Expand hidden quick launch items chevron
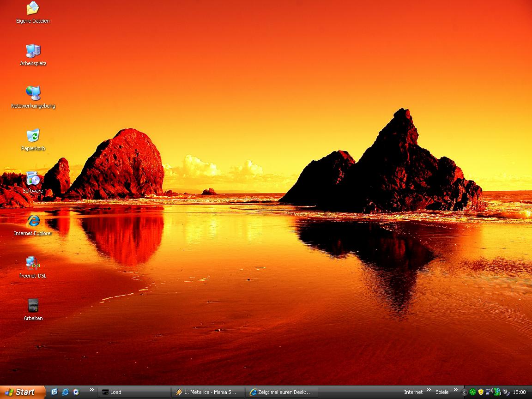The width and height of the screenshot is (532, 399). (x=91, y=390)
